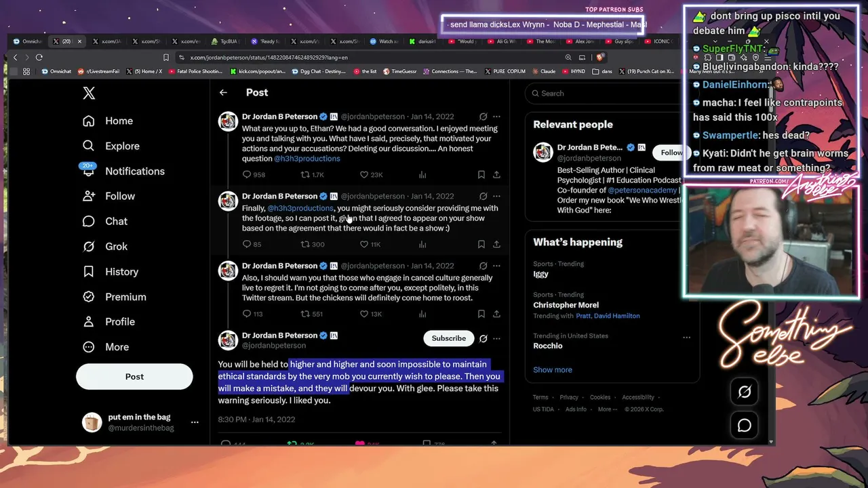Screen dimensions: 868x488
Task: Open the @petersonacademy link in the bio
Action: tap(642, 190)
